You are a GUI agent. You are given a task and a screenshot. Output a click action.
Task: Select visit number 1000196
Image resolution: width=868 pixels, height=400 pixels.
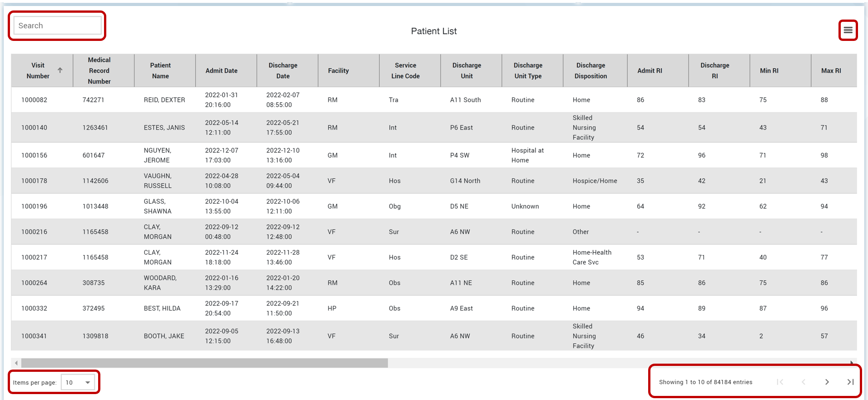(34, 206)
